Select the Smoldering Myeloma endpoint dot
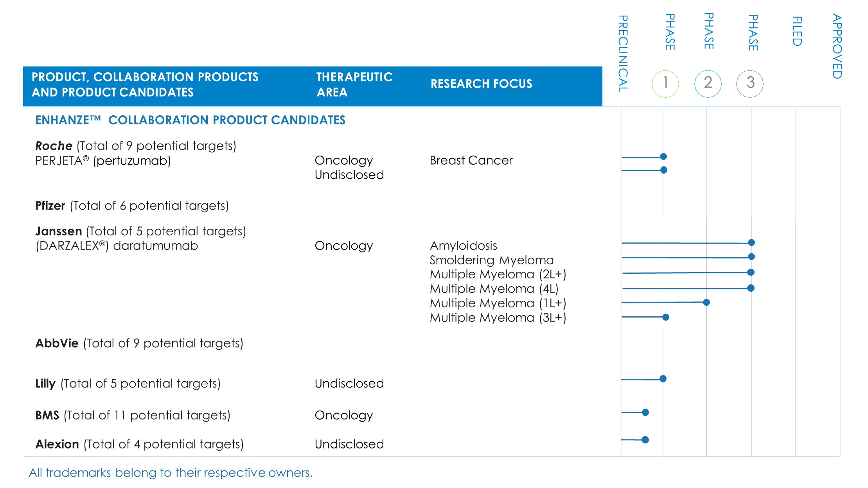 pos(751,257)
